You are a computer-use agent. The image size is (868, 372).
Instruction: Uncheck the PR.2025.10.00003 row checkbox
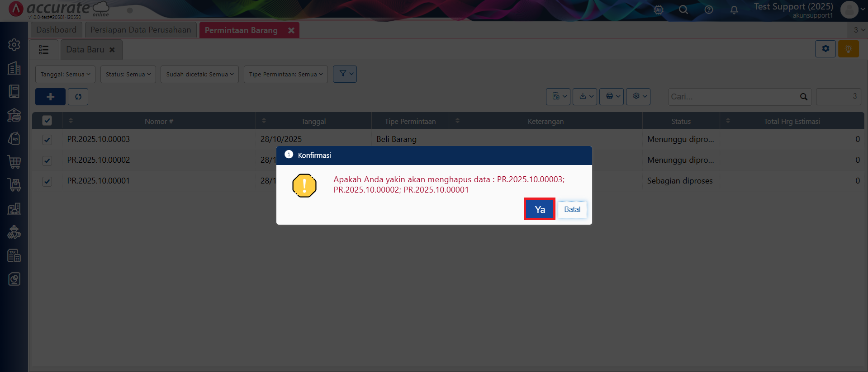pyautogui.click(x=47, y=140)
